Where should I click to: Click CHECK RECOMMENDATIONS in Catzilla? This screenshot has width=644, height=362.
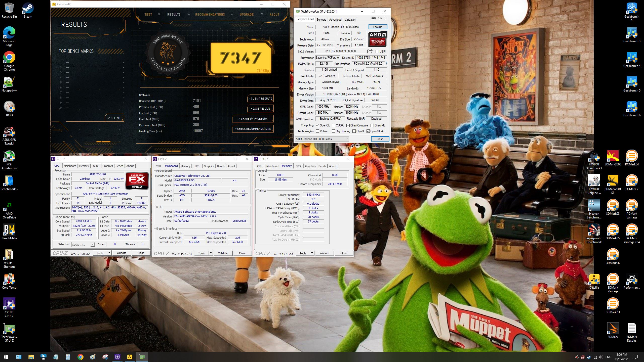click(x=253, y=129)
